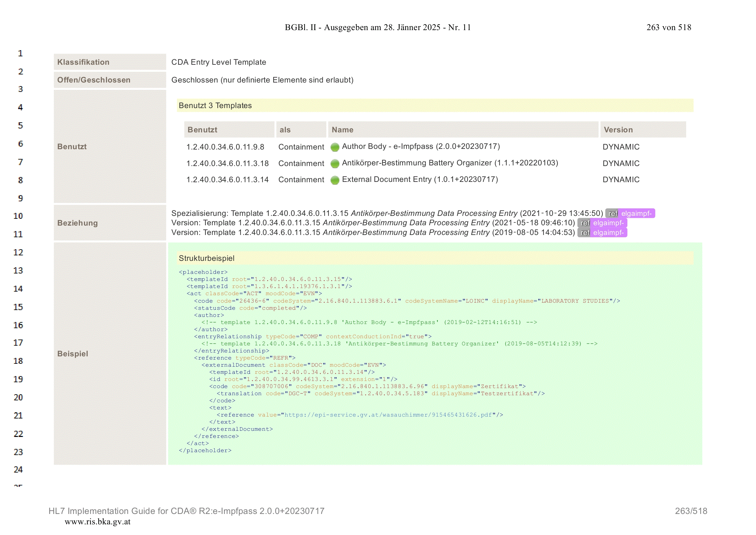Click Containment in the Battery Organizer row

click(301, 163)
